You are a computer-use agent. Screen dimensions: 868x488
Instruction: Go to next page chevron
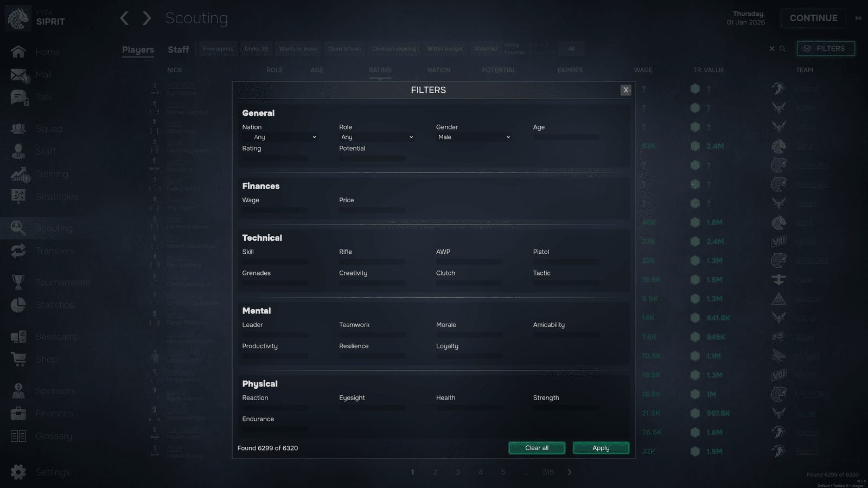coord(569,472)
